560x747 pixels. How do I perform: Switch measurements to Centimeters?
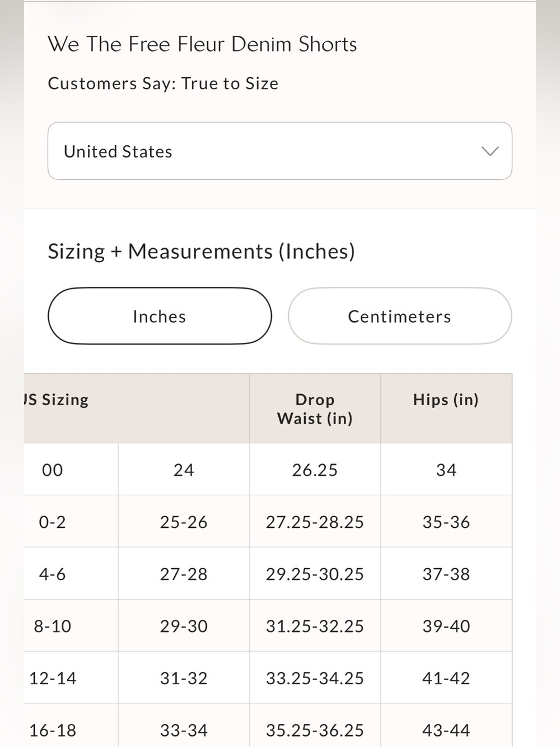(400, 316)
